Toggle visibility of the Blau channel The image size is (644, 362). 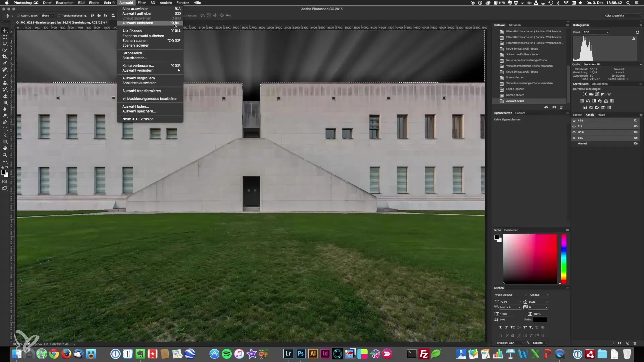(x=574, y=138)
